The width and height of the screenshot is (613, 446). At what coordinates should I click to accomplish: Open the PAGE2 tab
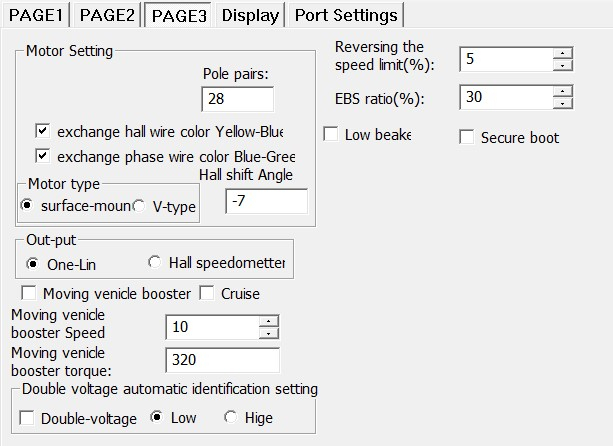coord(107,15)
